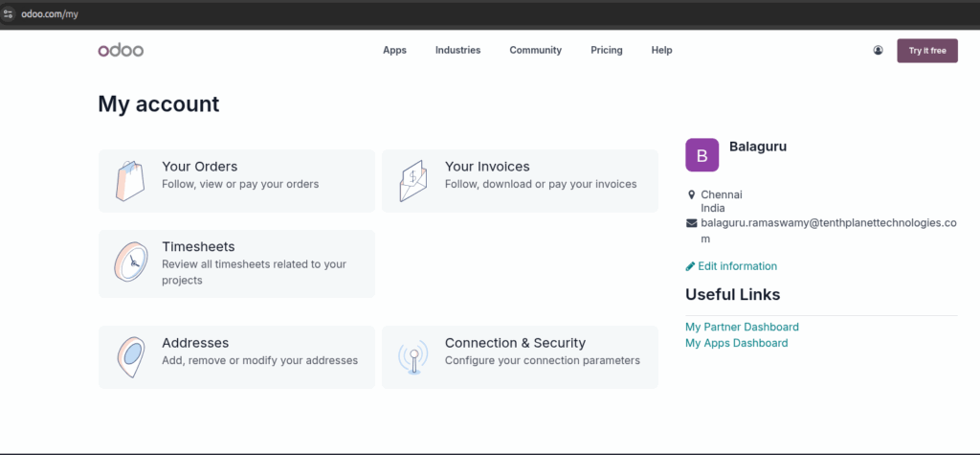980x455 pixels.
Task: Click the Edit information link
Action: tap(738, 266)
